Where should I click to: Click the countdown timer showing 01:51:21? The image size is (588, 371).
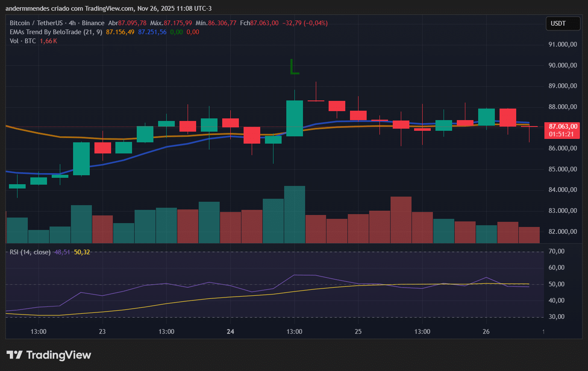click(562, 134)
